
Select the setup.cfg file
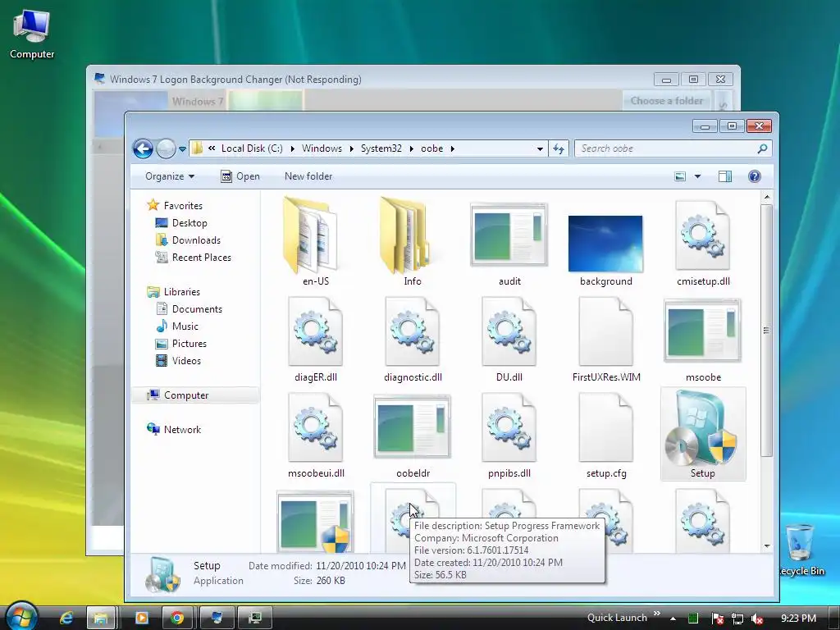click(x=605, y=435)
